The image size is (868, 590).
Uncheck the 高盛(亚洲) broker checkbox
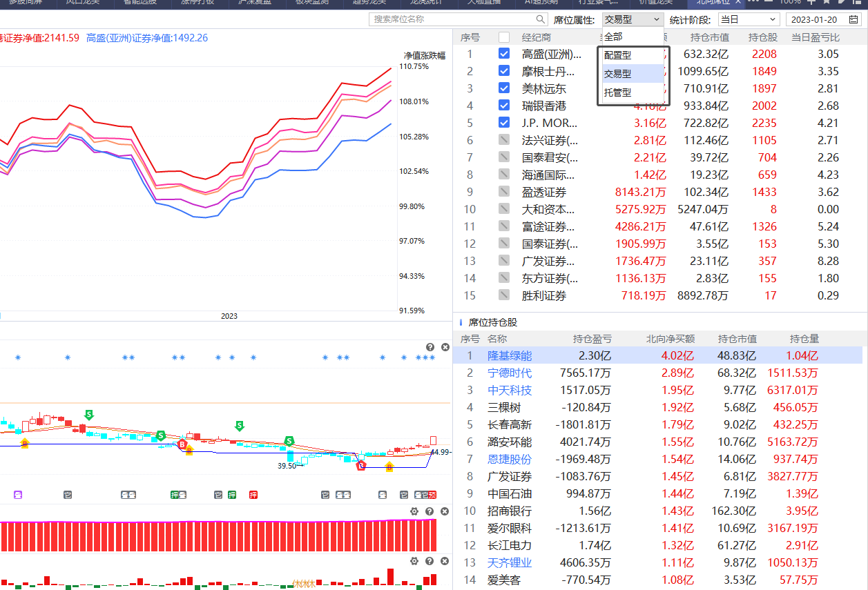(x=504, y=54)
